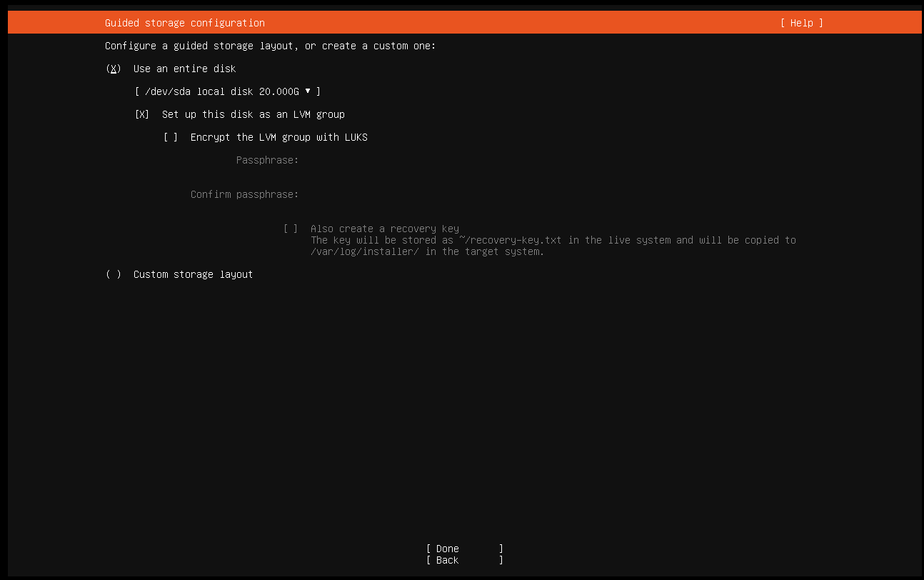Open the Help menu in the header

pos(801,23)
